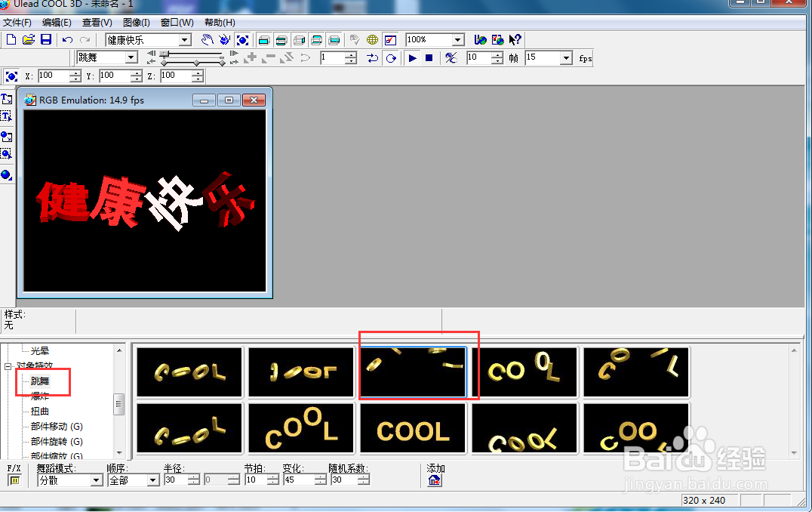Select 部件旋转 (G) in the tree

[57, 442]
